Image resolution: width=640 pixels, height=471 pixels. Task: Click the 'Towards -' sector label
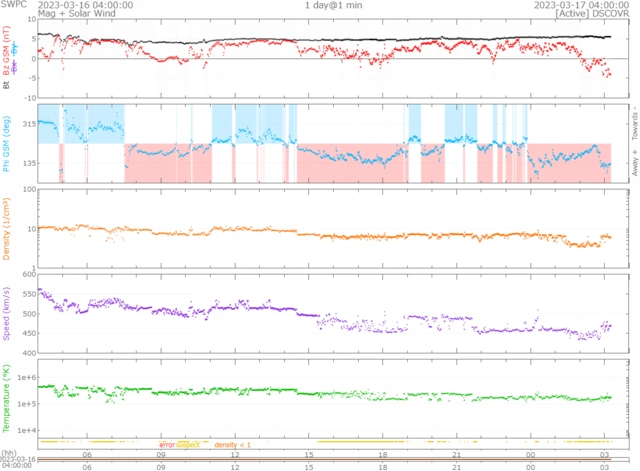click(632, 122)
